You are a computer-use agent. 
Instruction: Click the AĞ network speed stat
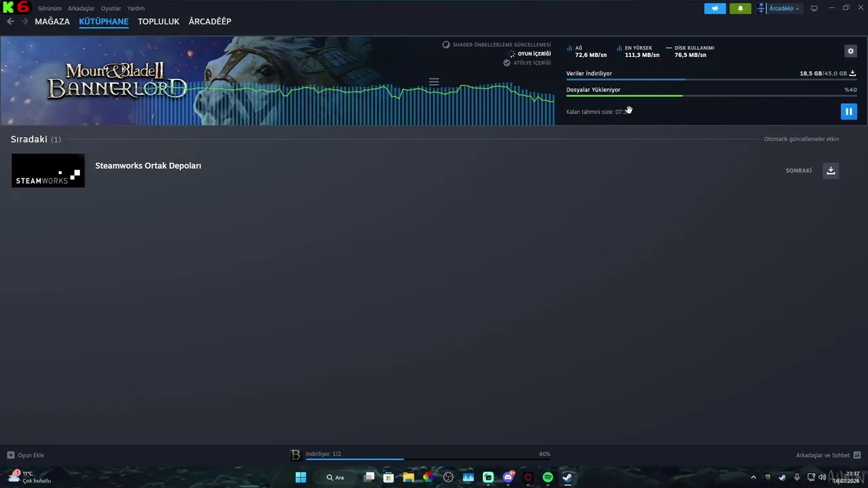(x=587, y=52)
